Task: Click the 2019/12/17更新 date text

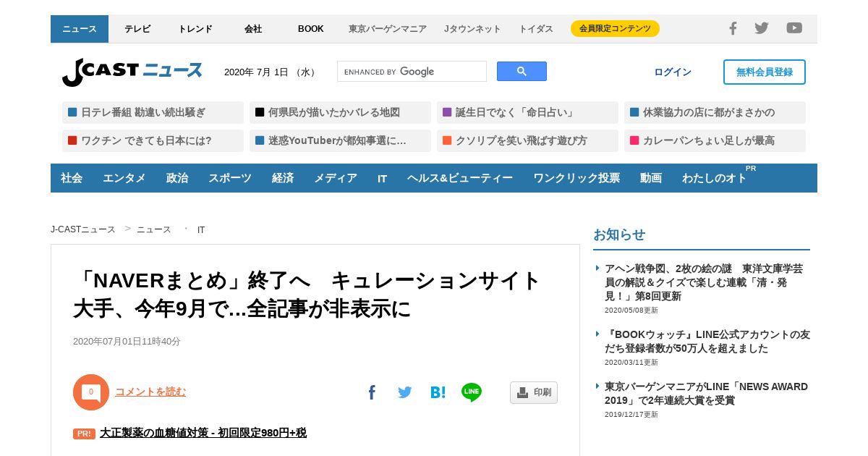Action: pyautogui.click(x=631, y=415)
